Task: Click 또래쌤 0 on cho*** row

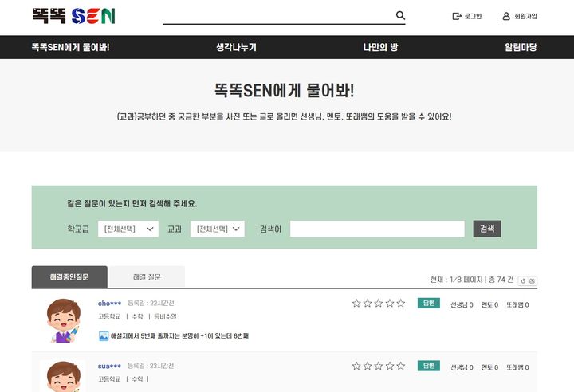Action: click(517, 304)
